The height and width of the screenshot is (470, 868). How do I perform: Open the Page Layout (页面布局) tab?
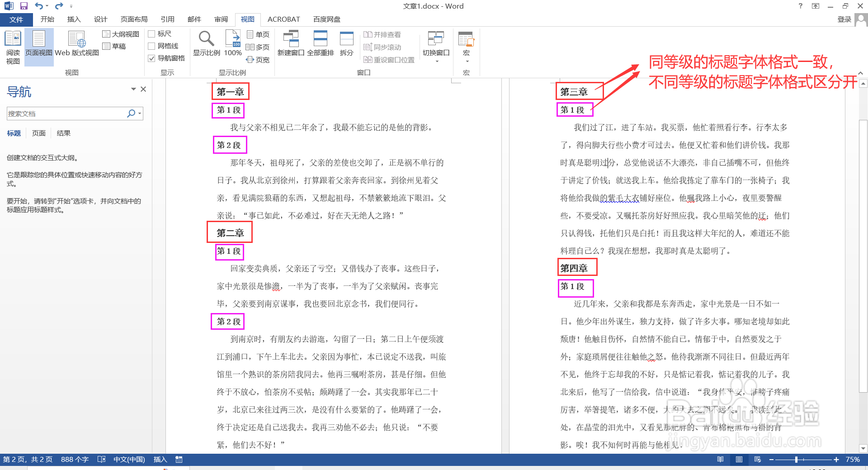(134, 19)
